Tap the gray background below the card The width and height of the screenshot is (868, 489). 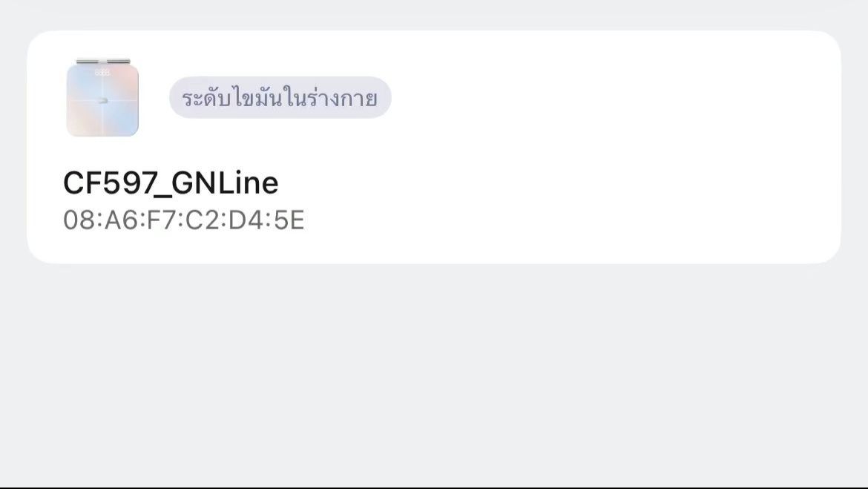433,371
